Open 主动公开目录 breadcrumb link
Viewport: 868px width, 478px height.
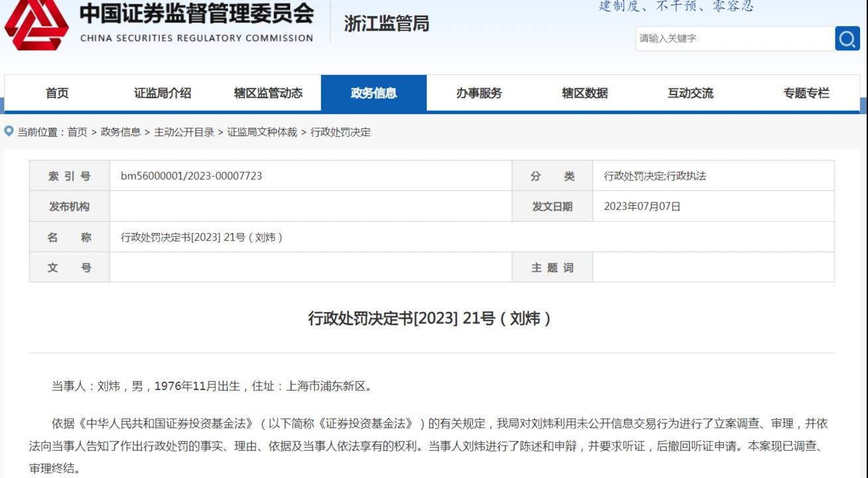(x=184, y=132)
